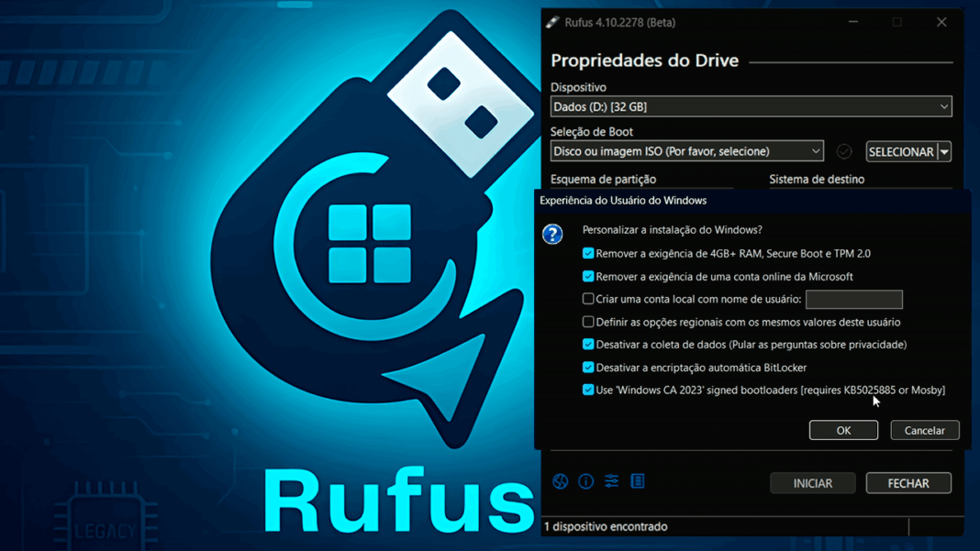The height and width of the screenshot is (551, 980).
Task: Open the Rufus log icon
Action: 637,480
